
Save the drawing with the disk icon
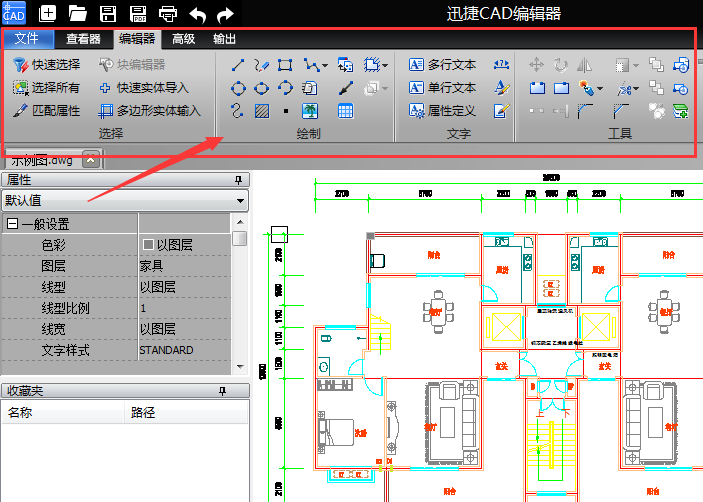point(108,13)
